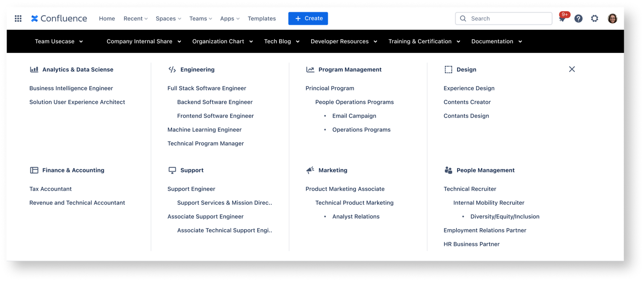Expand the Spaces dropdown

[x=168, y=18]
